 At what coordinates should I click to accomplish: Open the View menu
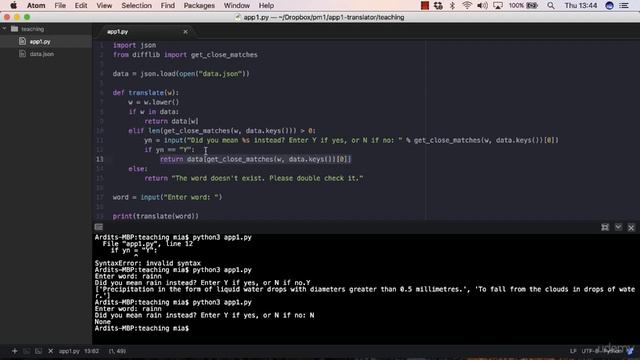tap(104, 6)
